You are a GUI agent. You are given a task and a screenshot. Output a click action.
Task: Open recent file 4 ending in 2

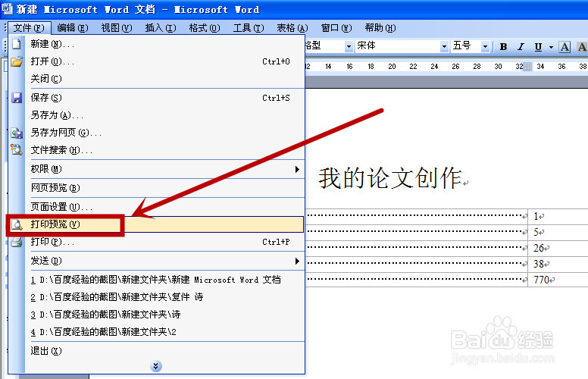tap(156, 332)
